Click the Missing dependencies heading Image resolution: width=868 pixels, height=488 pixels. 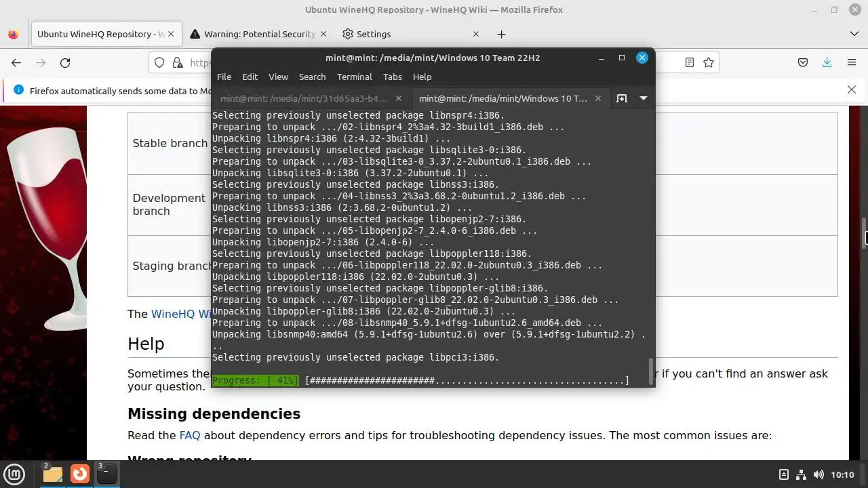214,413
